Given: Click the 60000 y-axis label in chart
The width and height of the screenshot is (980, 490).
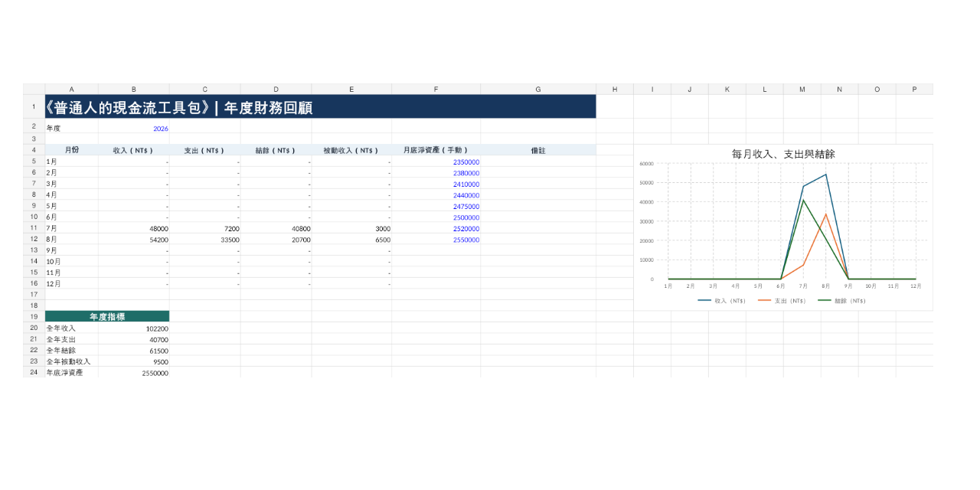Looking at the screenshot, I should pyautogui.click(x=646, y=164).
